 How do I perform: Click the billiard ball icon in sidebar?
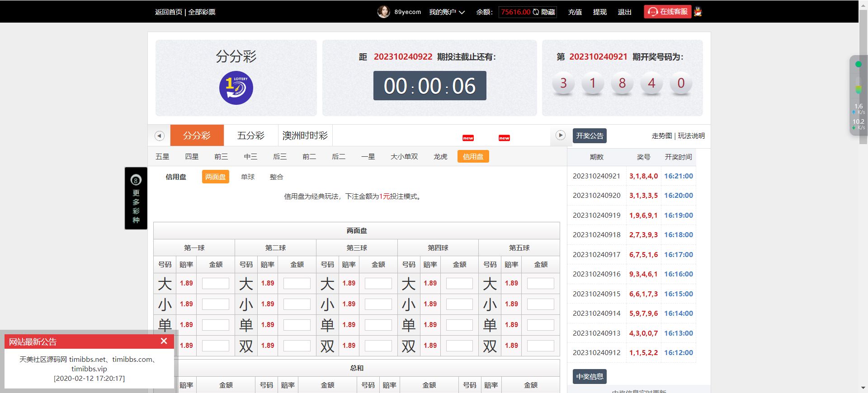pos(136,180)
